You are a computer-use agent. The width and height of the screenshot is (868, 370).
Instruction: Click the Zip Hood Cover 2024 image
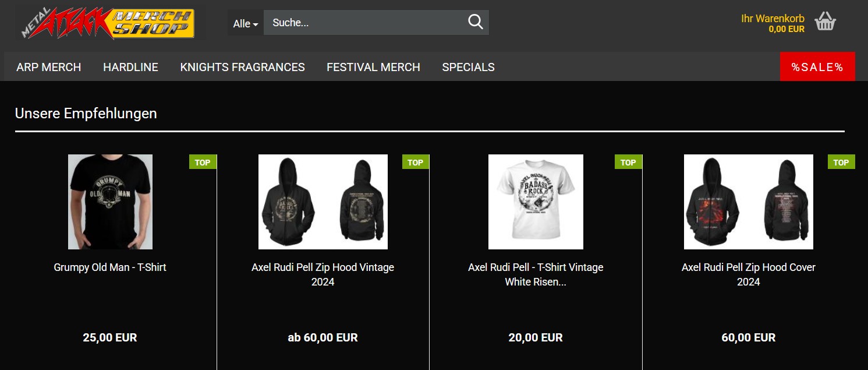coord(748,202)
